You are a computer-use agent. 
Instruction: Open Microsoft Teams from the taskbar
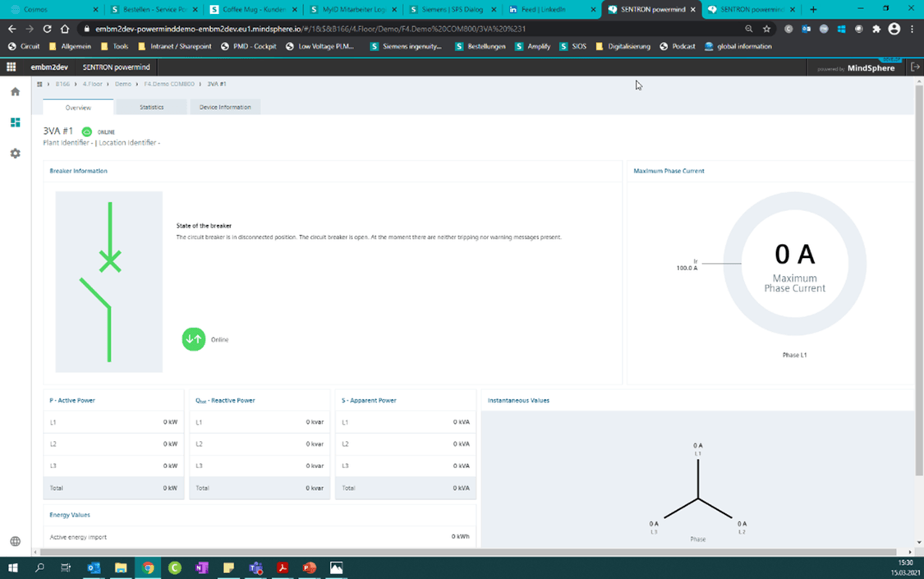click(x=255, y=568)
